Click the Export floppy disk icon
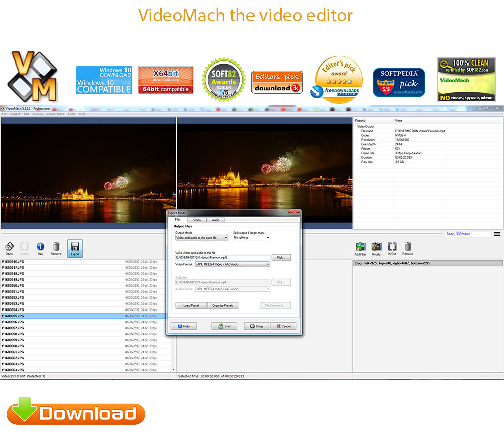 pyautogui.click(x=75, y=249)
